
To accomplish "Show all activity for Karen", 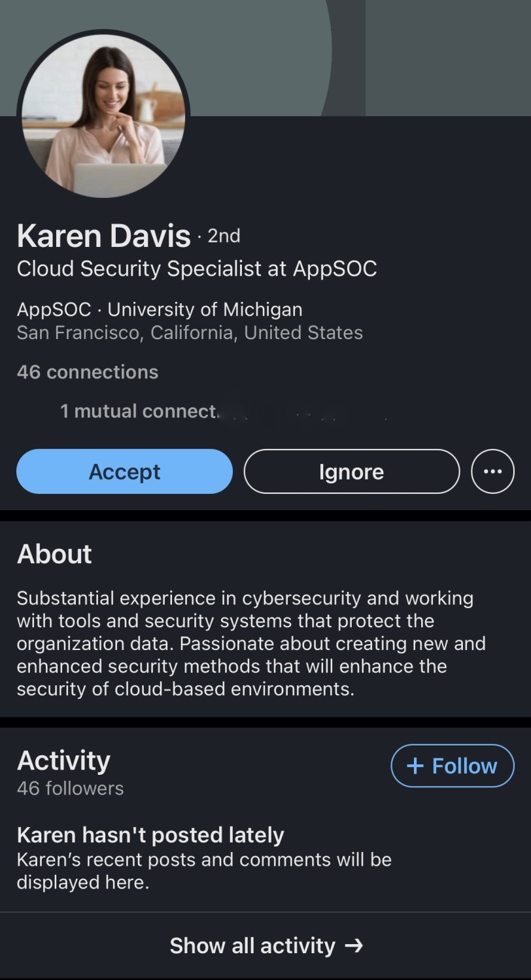I will click(x=252, y=945).
